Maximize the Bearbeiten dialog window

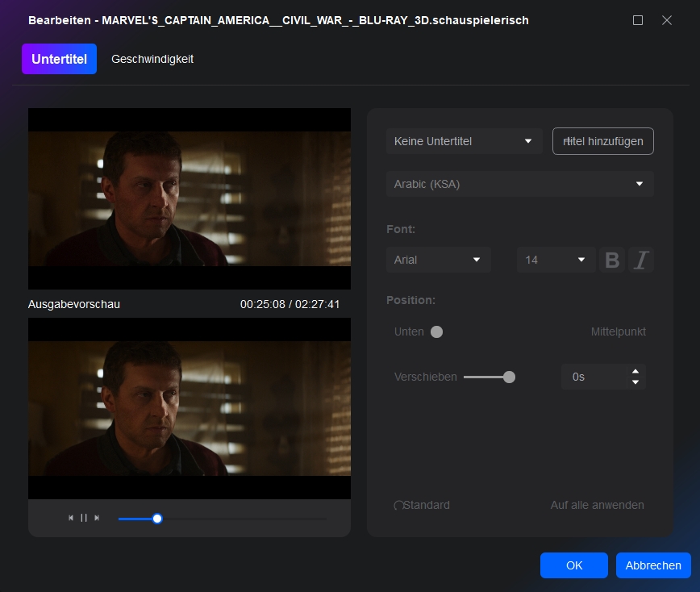click(638, 20)
